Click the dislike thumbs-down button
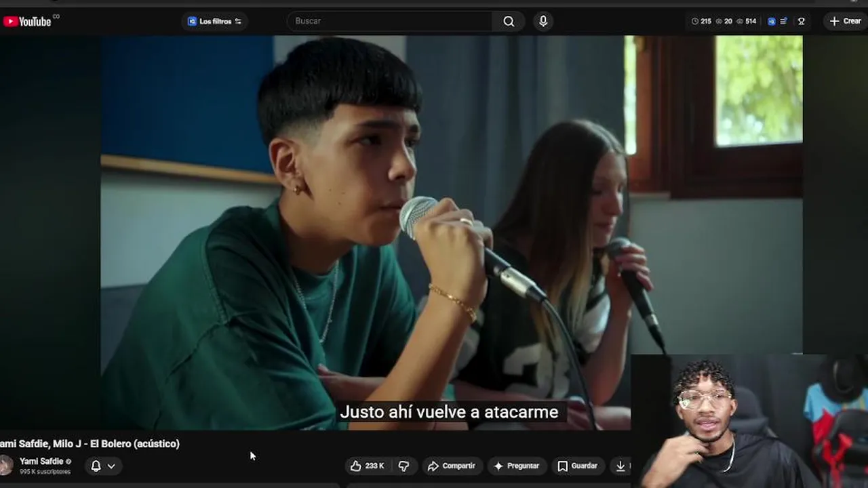 (403, 466)
